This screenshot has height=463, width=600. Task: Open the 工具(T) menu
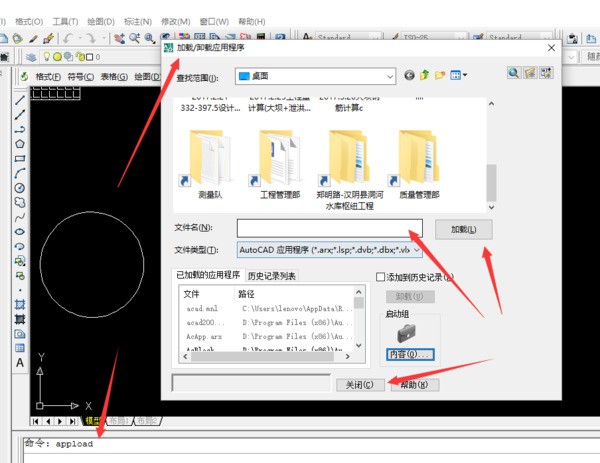click(65, 22)
